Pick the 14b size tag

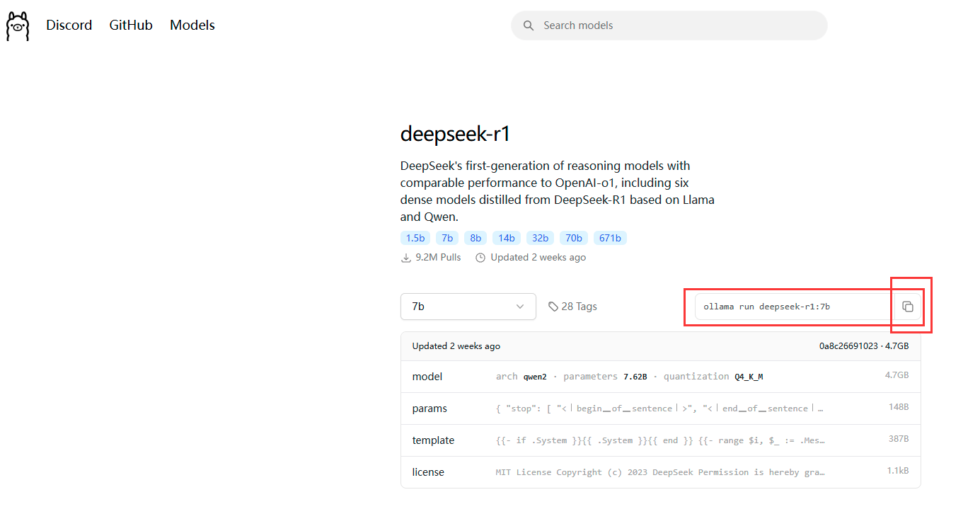[506, 238]
